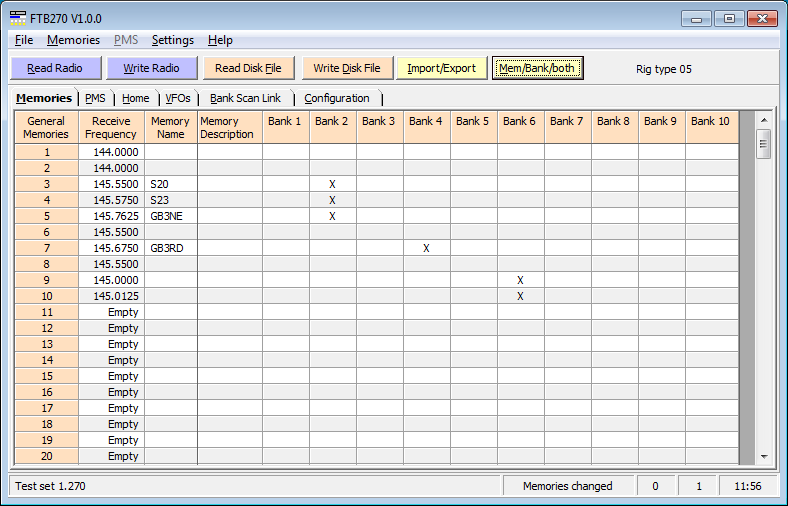The height and width of the screenshot is (506, 788).
Task: Click Write Disk File button
Action: 347,68
